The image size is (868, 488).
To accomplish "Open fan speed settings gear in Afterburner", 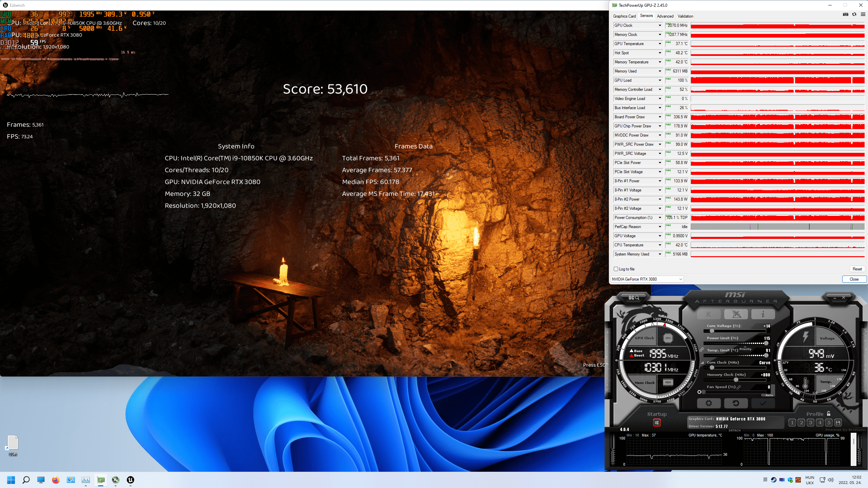I will (x=699, y=392).
